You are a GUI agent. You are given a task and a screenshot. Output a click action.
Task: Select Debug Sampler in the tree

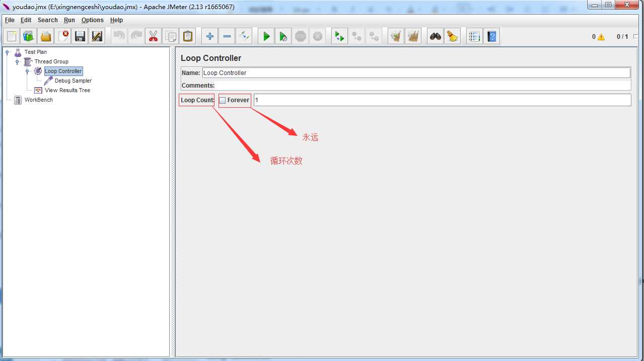coord(73,81)
